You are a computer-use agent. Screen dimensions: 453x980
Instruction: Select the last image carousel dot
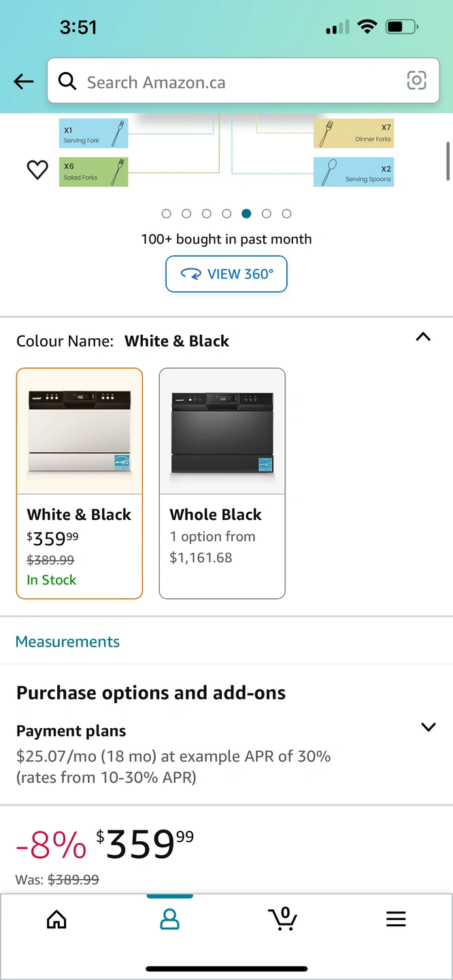[x=286, y=214]
